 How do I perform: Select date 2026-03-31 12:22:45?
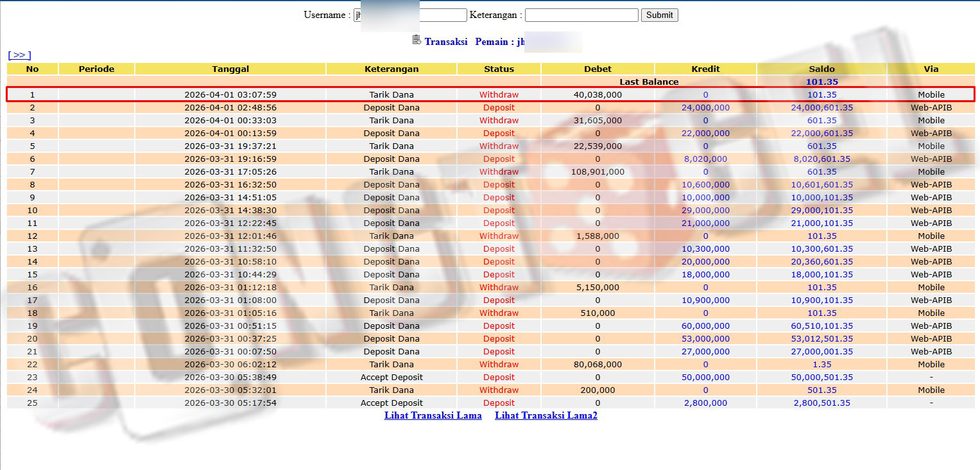tap(230, 223)
